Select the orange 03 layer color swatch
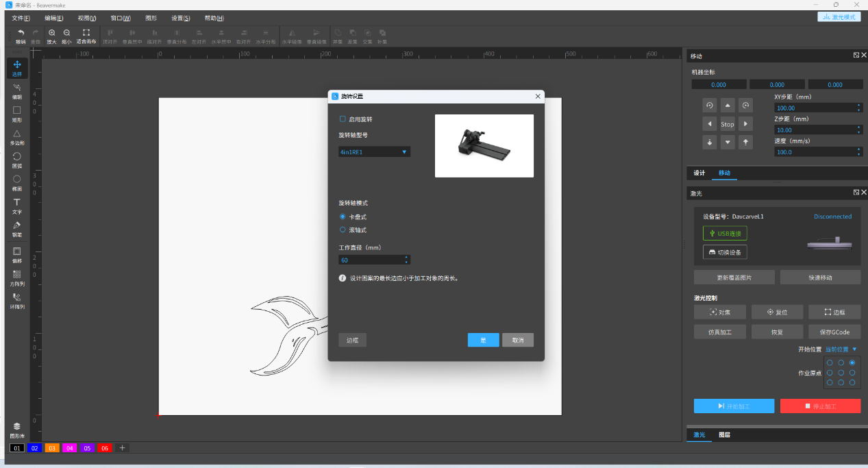The height and width of the screenshot is (468, 868). tap(52, 448)
